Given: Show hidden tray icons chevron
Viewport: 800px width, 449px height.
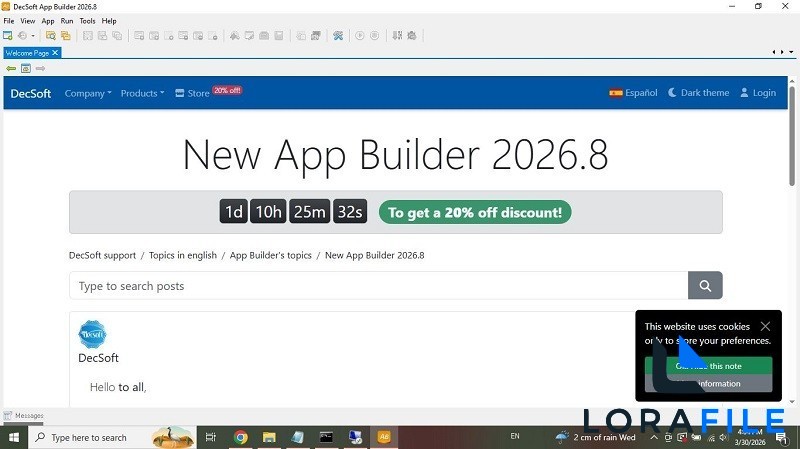Looking at the screenshot, I should point(654,437).
